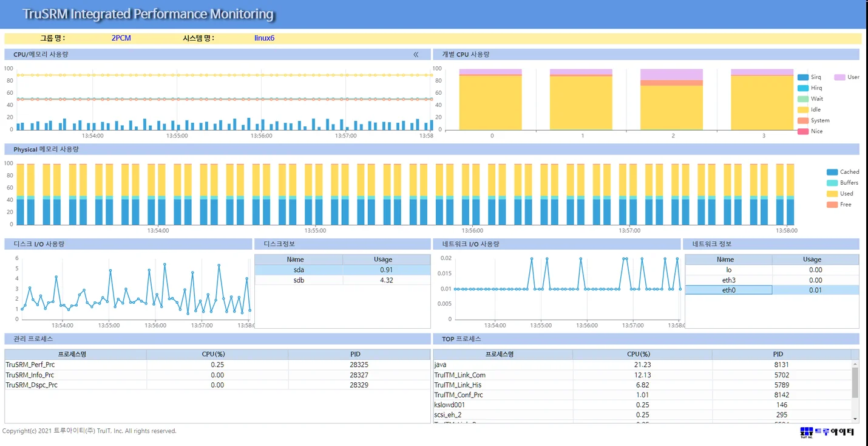Click the TOP process list scrollbar thumb
Viewport: 868px width, 446px height.
tap(855, 382)
